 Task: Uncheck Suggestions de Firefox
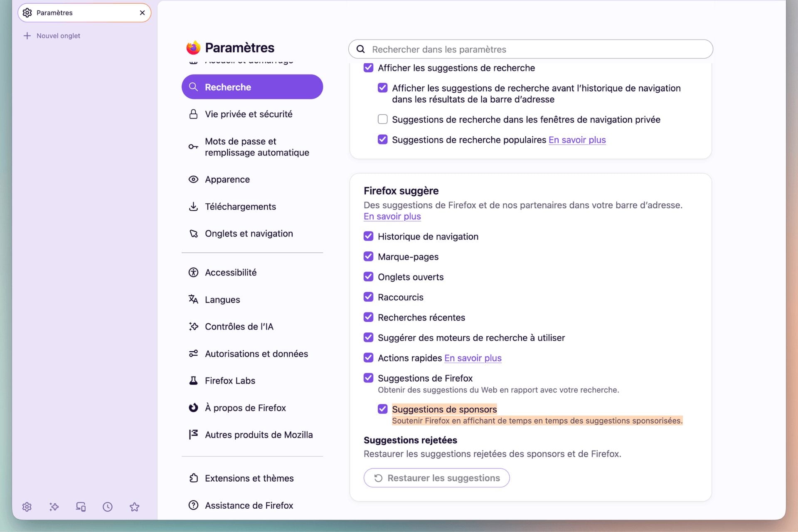[x=368, y=378]
